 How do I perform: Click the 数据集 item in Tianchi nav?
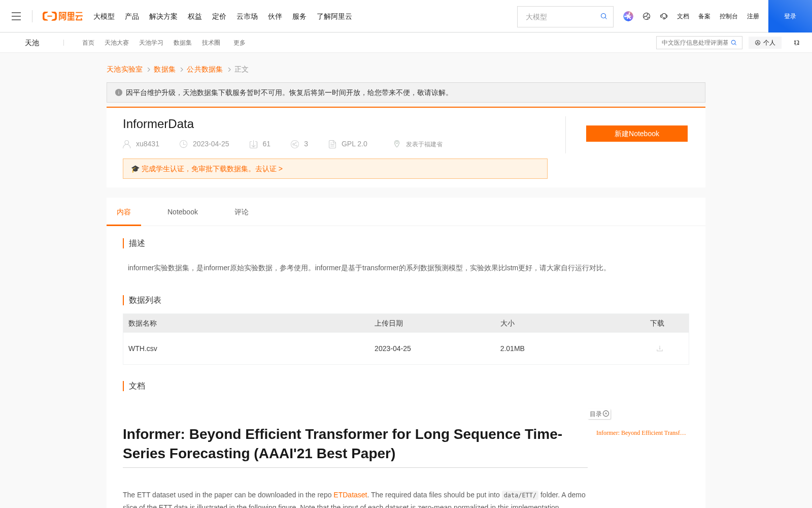click(x=183, y=43)
